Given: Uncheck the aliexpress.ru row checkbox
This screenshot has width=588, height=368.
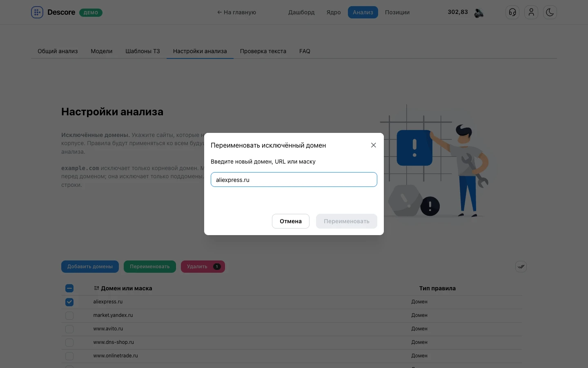Looking at the screenshot, I should 69,302.
